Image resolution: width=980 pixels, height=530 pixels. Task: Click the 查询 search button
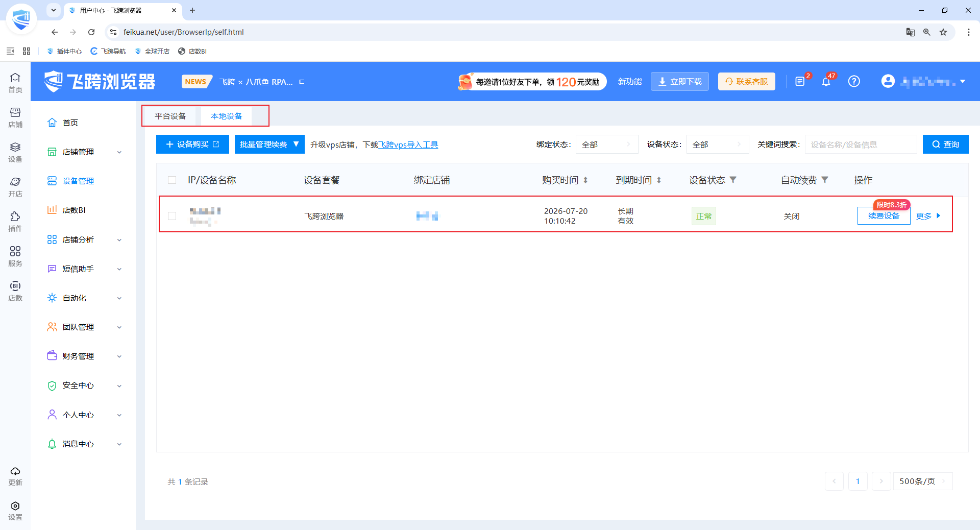click(946, 144)
